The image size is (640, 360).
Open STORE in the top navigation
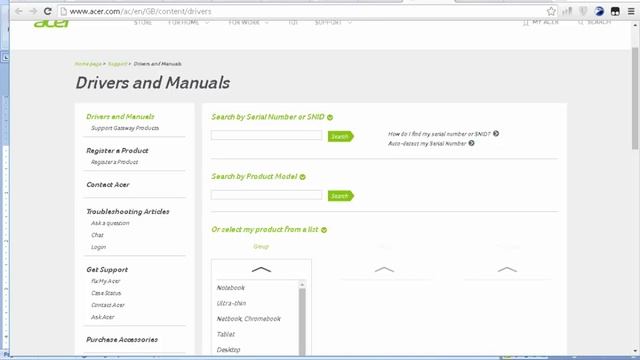(x=143, y=22)
